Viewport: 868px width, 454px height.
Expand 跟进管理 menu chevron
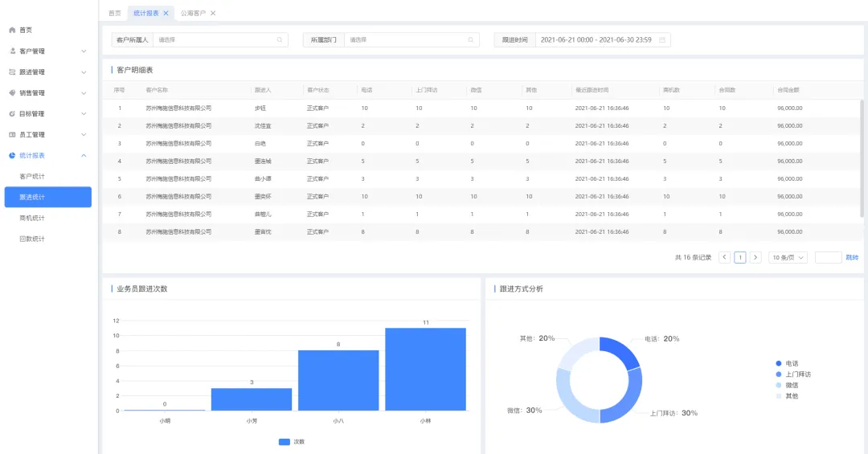[x=84, y=72]
